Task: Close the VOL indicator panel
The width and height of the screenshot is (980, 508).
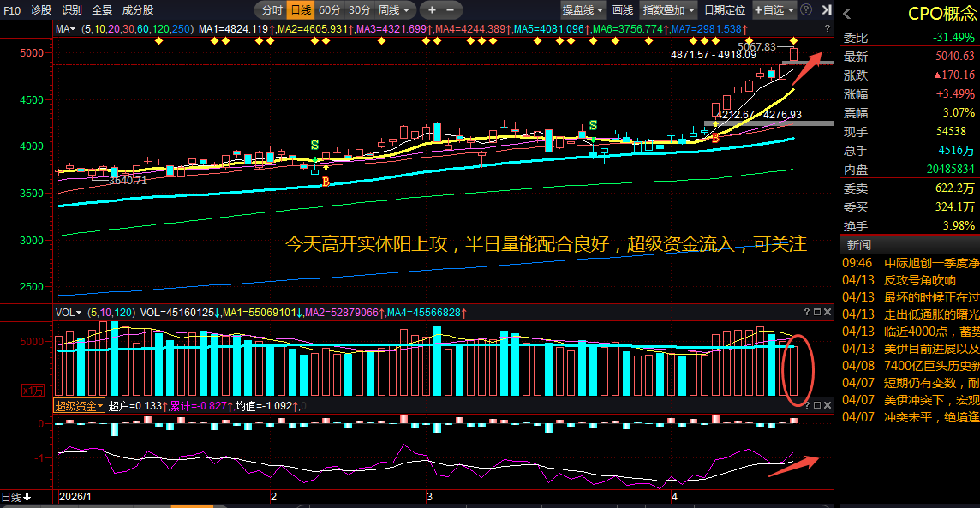Action: point(828,313)
